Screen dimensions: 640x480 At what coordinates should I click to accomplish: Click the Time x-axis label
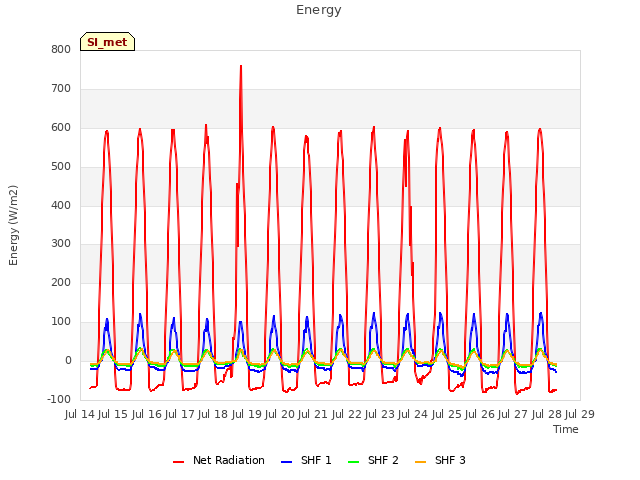click(566, 429)
